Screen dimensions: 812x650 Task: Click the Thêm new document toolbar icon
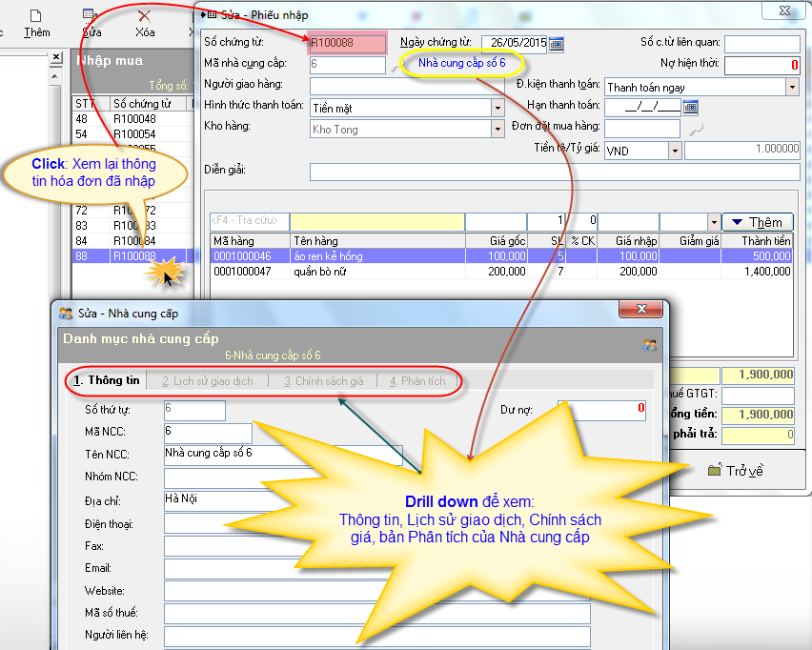tap(36, 16)
